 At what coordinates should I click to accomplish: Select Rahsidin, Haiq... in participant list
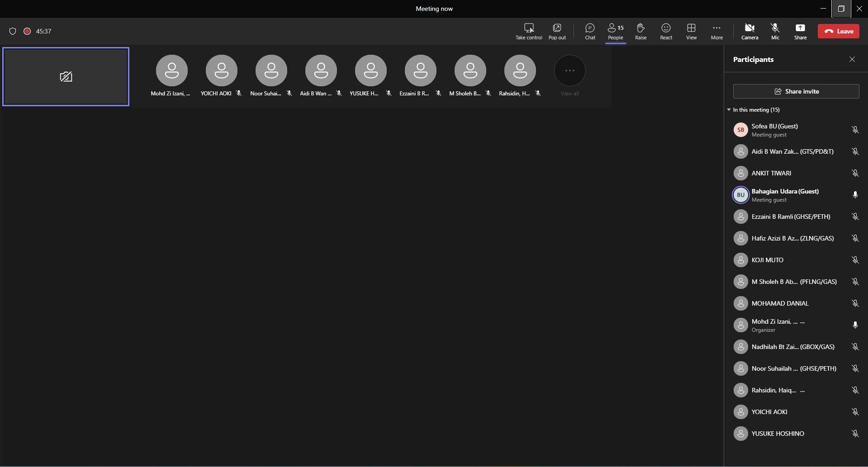click(796, 390)
